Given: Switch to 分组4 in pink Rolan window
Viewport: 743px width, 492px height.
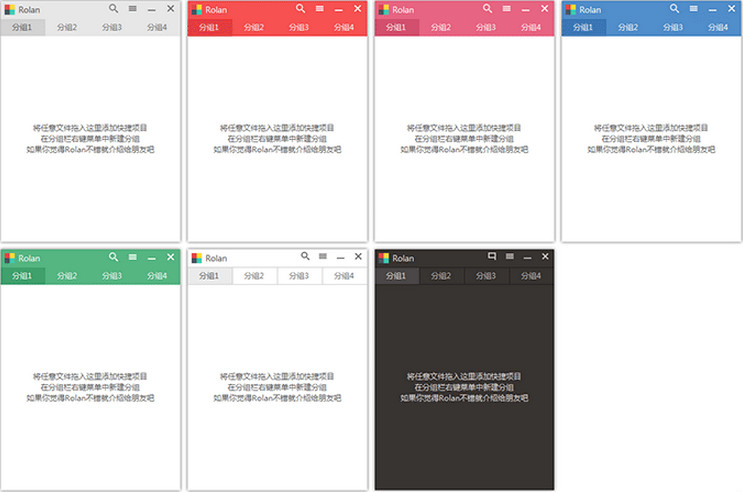Looking at the screenshot, I should click(532, 27).
